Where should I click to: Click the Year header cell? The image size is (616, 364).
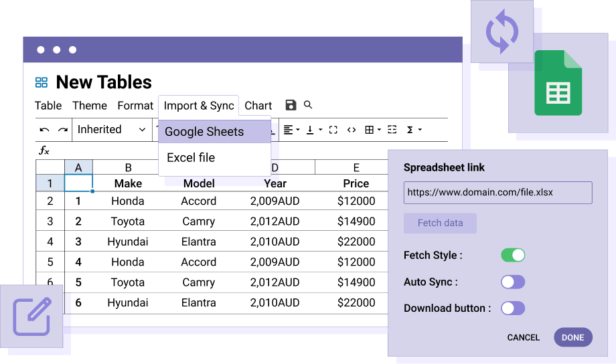(x=275, y=183)
